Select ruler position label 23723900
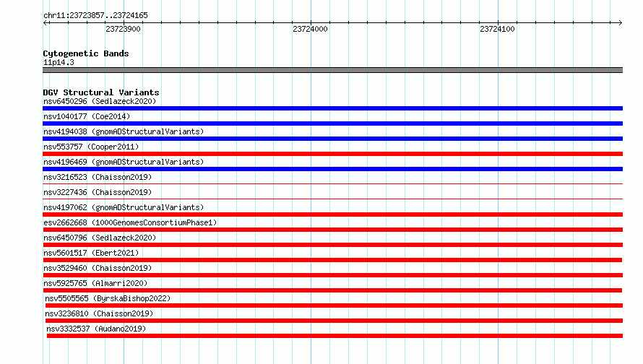The image size is (643, 364). [x=123, y=29]
